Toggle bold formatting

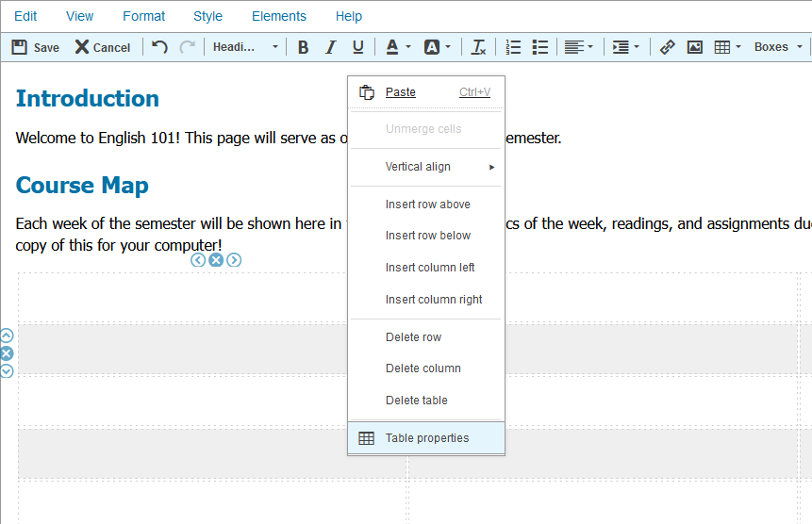[303, 47]
